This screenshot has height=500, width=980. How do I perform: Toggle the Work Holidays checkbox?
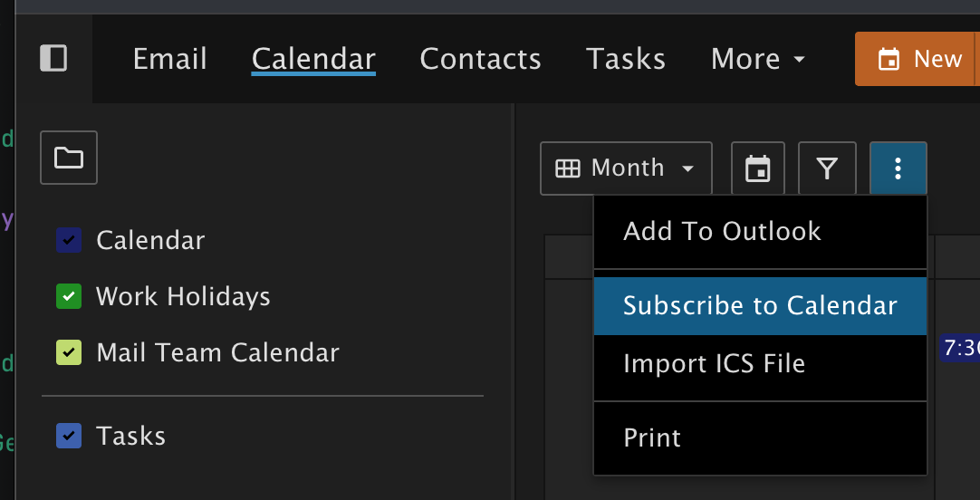click(x=69, y=296)
